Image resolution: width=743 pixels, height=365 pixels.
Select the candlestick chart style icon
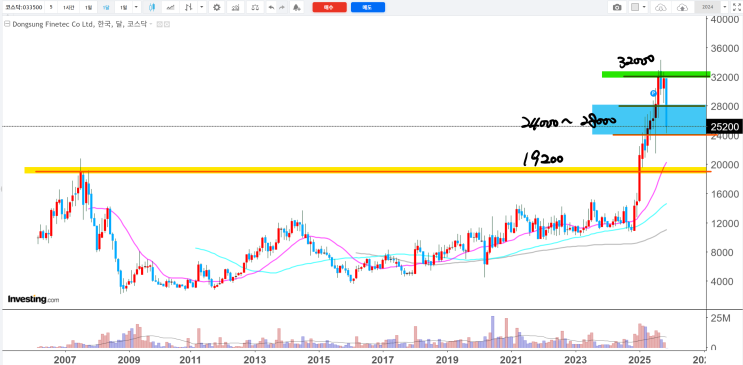coord(152,8)
